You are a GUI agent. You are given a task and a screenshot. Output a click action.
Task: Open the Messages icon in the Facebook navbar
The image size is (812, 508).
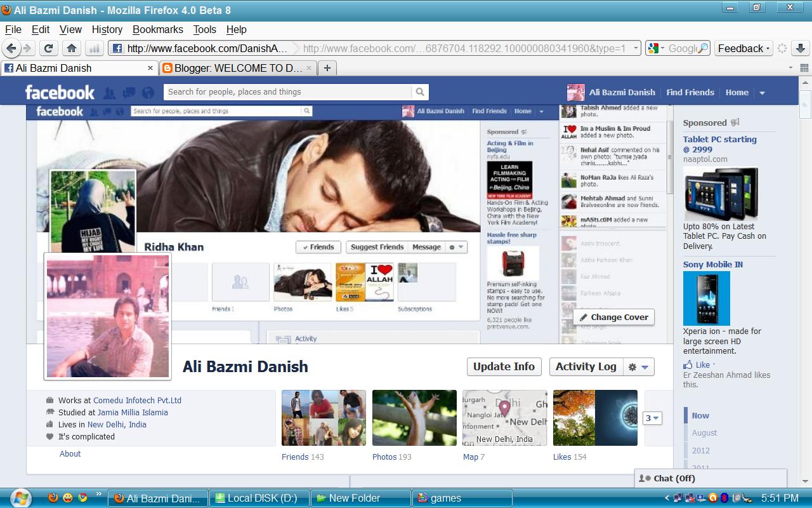click(128, 93)
